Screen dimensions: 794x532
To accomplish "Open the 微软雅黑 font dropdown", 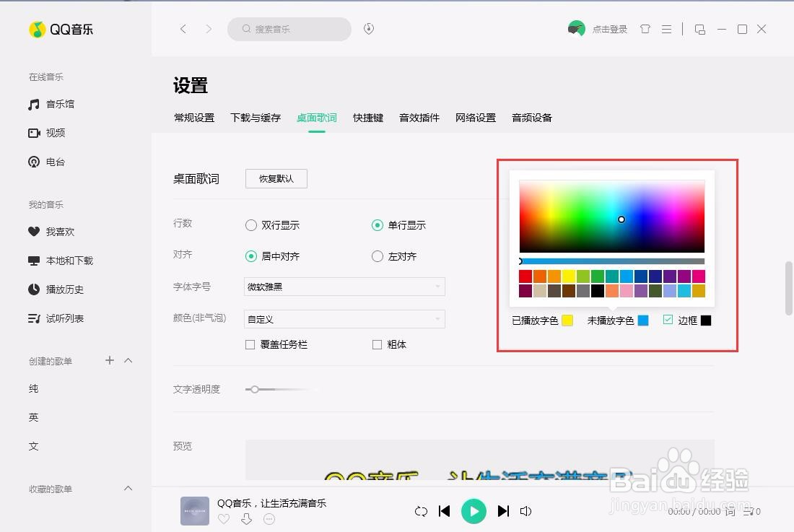I will (x=344, y=287).
